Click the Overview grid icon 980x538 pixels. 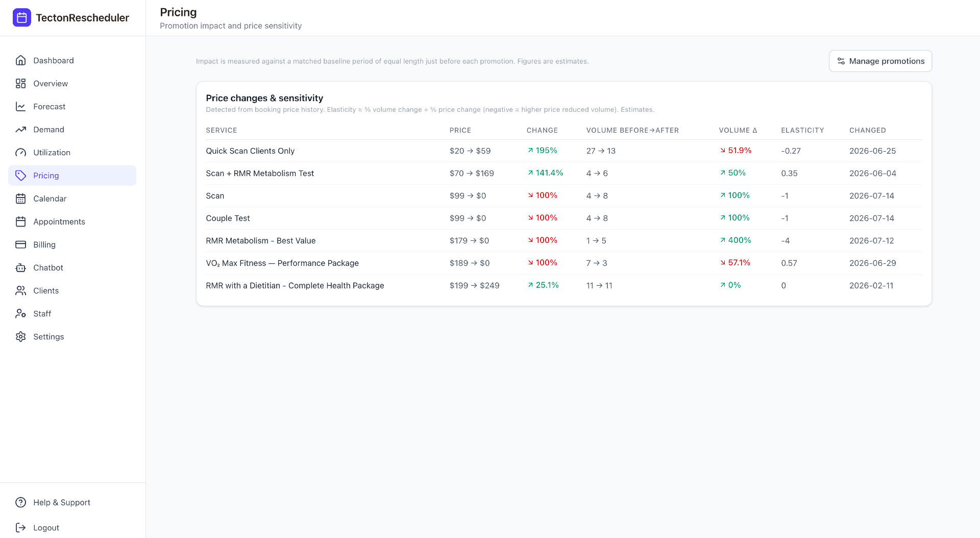(20, 83)
